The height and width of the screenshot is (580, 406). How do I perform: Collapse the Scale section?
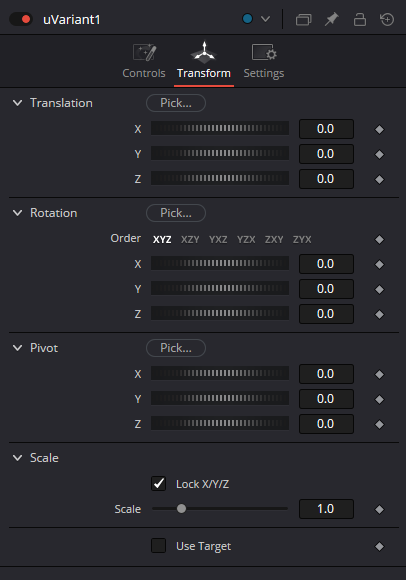coord(17,458)
